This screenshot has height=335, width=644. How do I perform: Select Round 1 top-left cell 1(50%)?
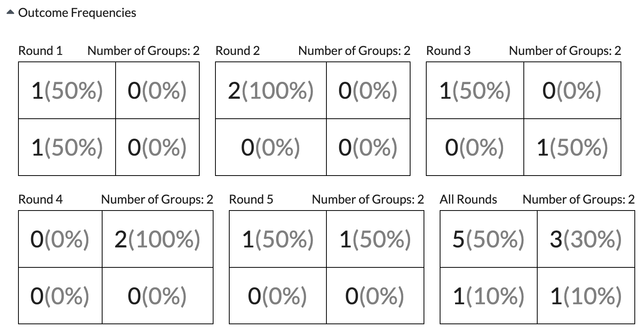pyautogui.click(x=67, y=91)
